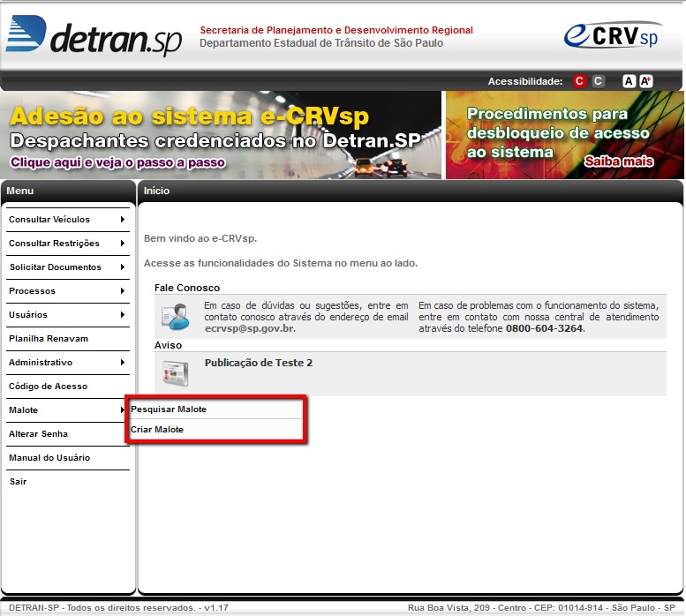Expand Malote submenu arrow

pos(123,410)
